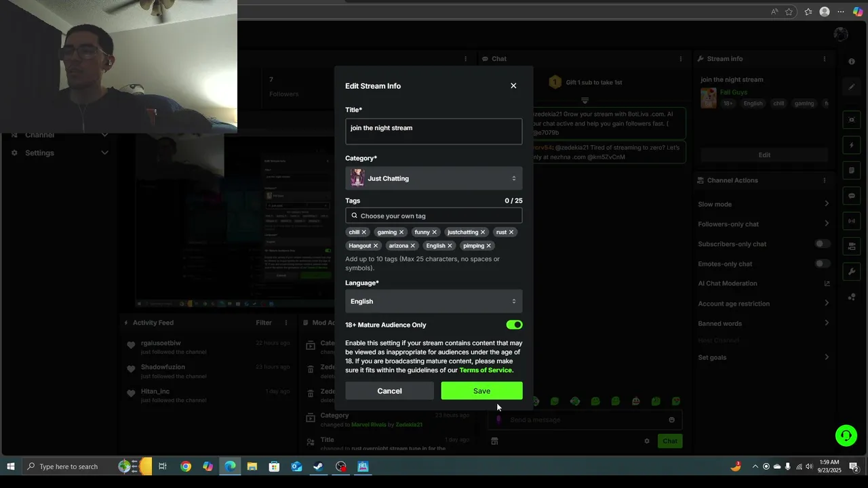Click Edit button in Stream info panel
Viewport: 868px width, 488px height.
click(x=764, y=155)
